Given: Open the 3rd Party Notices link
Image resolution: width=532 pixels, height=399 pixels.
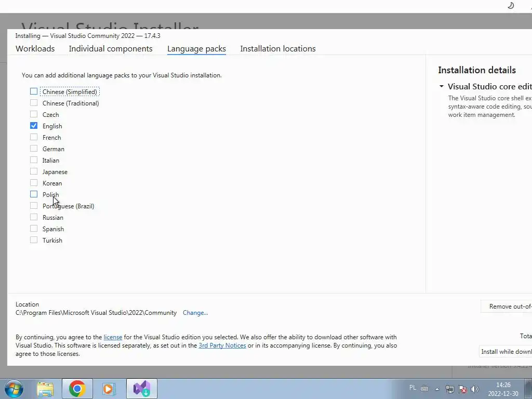Looking at the screenshot, I should click(222, 345).
